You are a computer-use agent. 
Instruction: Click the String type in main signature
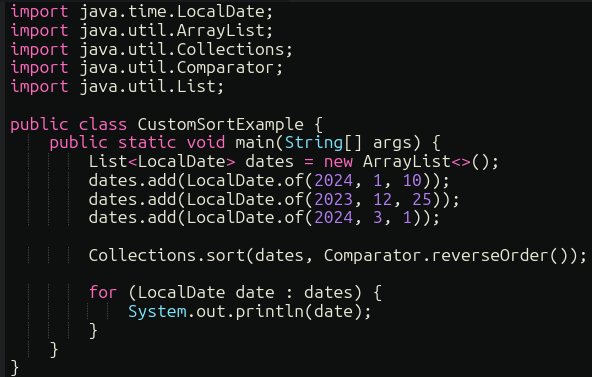point(313,143)
